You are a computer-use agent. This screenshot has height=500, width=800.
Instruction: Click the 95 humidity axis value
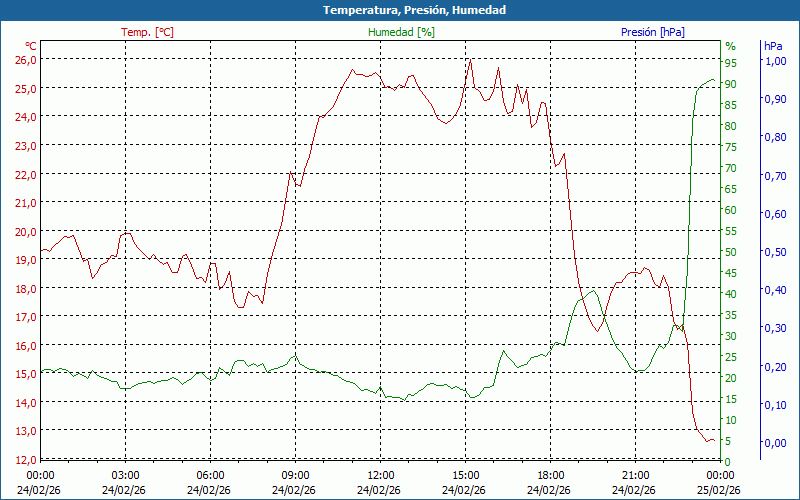tap(731, 60)
